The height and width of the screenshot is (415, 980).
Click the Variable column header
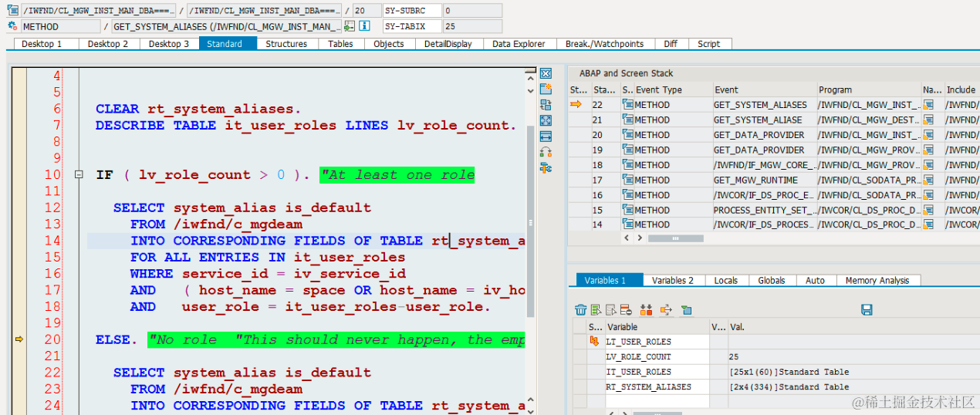[x=657, y=327]
